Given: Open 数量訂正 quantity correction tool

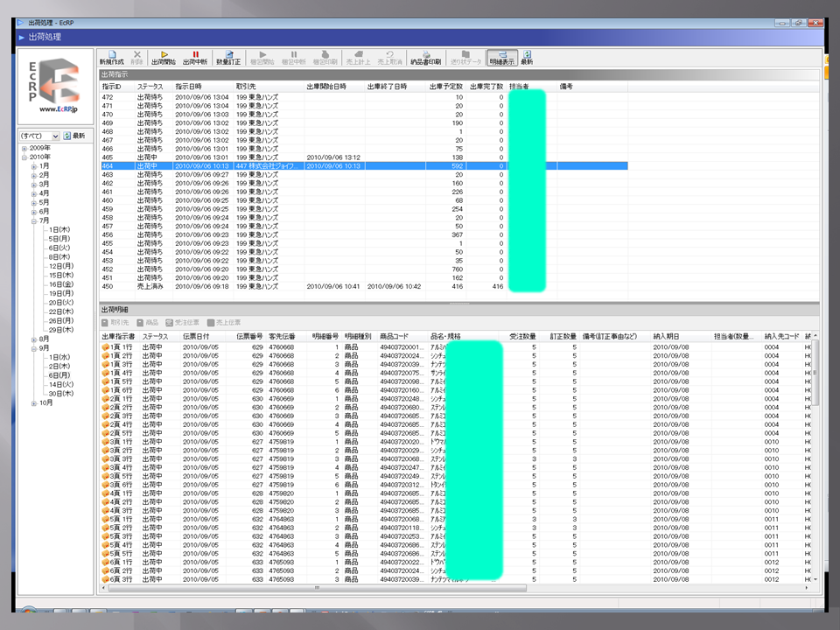Looking at the screenshot, I should coord(228,58).
